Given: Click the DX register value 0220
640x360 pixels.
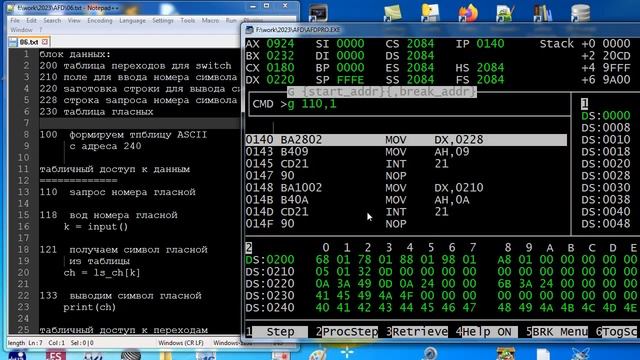Looking at the screenshot, I should (x=280, y=80).
